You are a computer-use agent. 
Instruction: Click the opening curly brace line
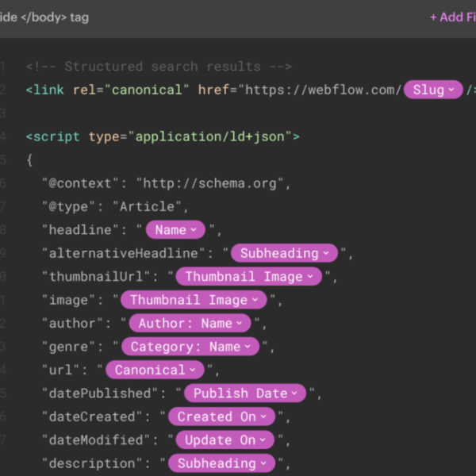(x=29, y=160)
